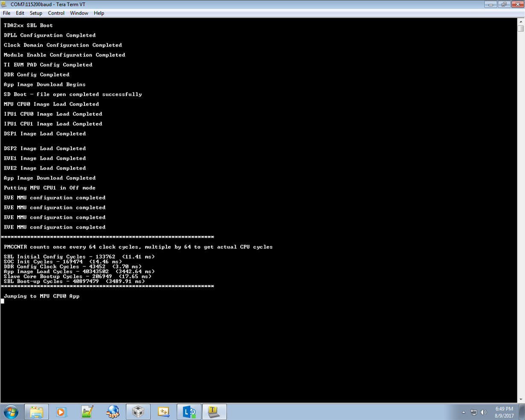525x420 pixels.
Task: Click the terminal scrollbar down arrow
Action: (521, 400)
